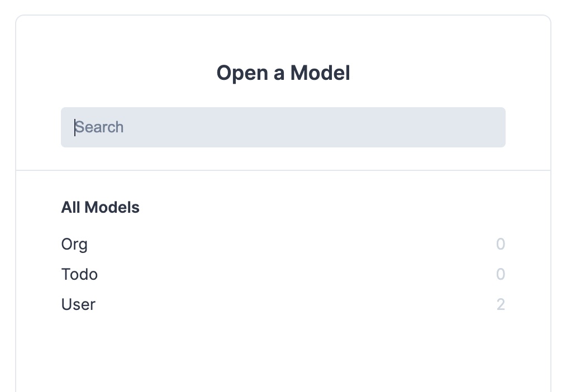Click the User record count 2
This screenshot has width=571, height=392.
pyautogui.click(x=500, y=305)
